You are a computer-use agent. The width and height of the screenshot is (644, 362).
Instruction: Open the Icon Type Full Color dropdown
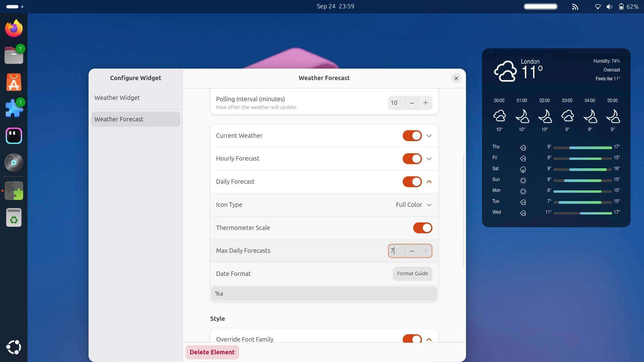click(413, 205)
